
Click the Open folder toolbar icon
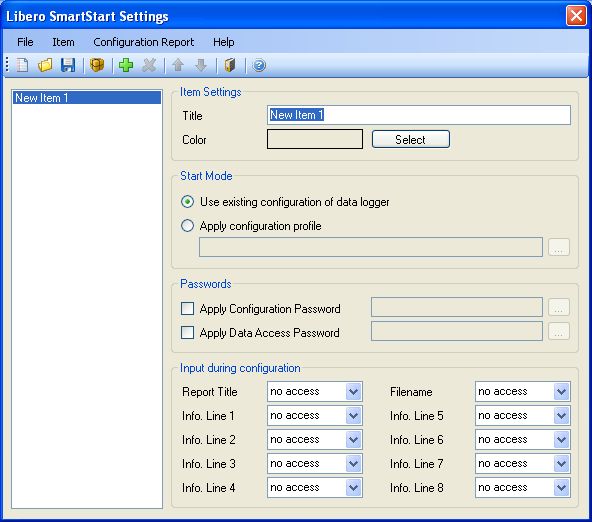[x=45, y=65]
